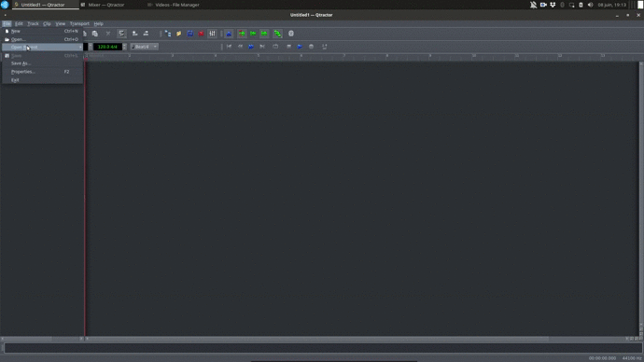
Task: Open the blue applications menu icon in panel
Action: [x=5, y=5]
